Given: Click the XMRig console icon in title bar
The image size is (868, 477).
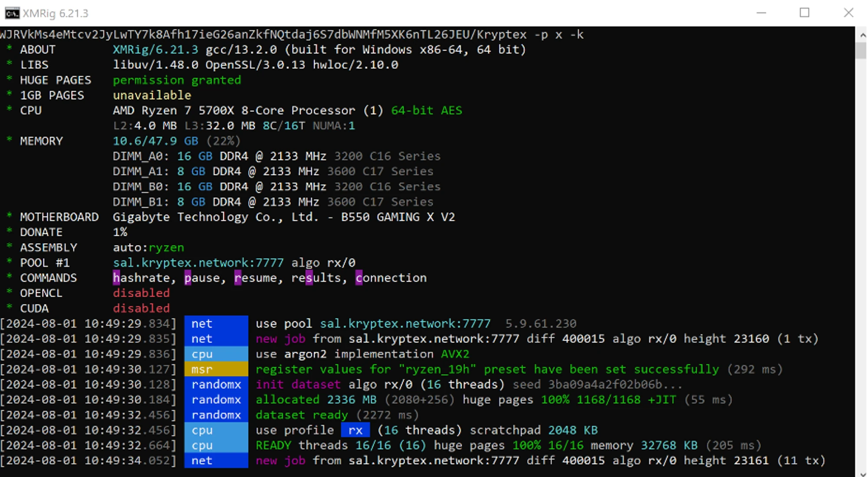Looking at the screenshot, I should click(x=12, y=13).
